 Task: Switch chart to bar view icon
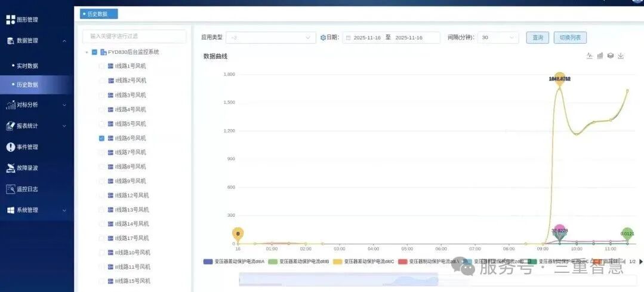(600, 56)
